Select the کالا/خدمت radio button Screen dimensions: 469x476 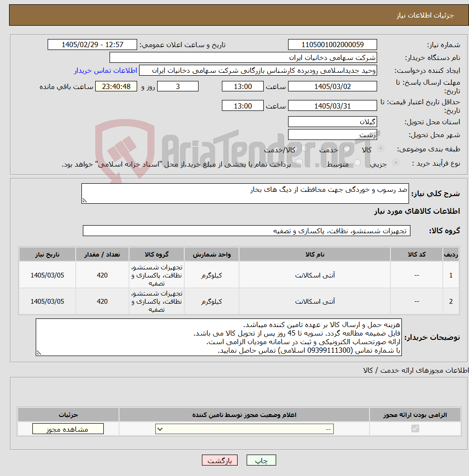click(x=304, y=149)
